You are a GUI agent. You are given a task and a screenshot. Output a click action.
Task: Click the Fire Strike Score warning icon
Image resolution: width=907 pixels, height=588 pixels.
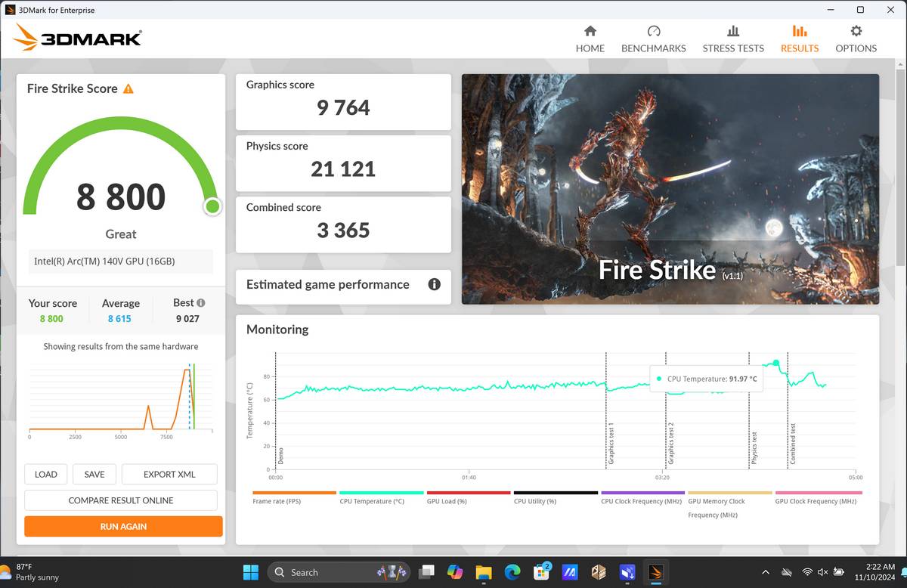[128, 88]
